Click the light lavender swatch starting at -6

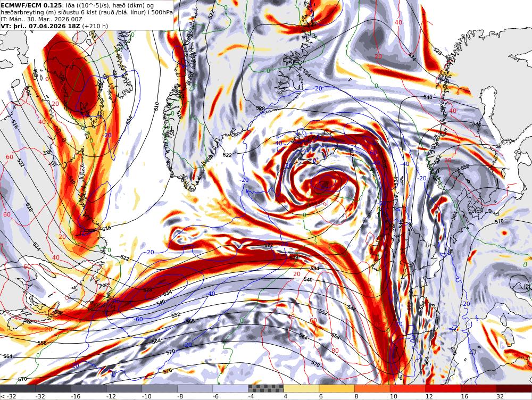tap(230, 388)
